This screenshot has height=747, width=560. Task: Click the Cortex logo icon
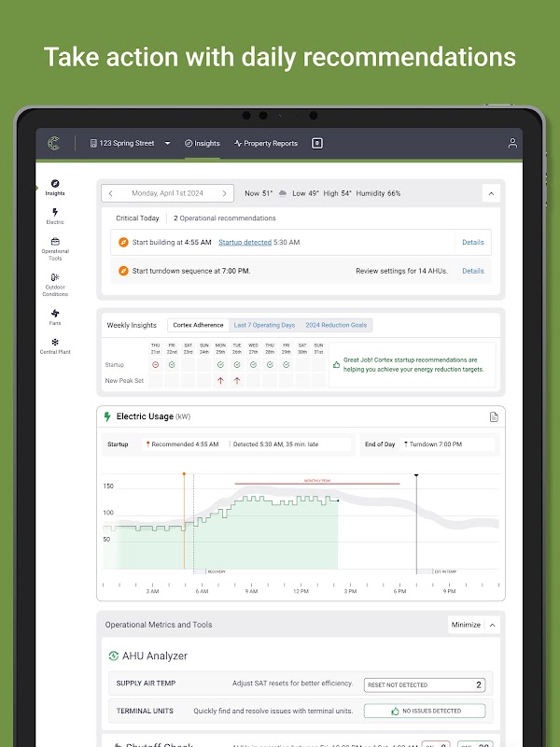coord(54,143)
